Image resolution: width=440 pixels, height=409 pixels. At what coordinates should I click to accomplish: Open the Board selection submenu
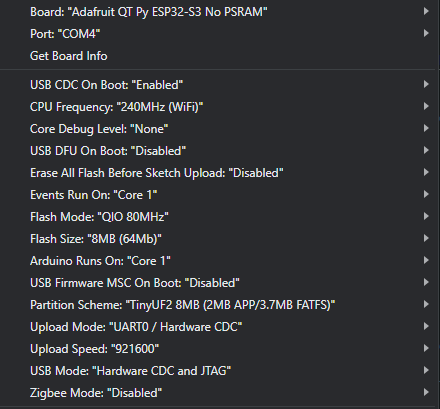click(218, 12)
